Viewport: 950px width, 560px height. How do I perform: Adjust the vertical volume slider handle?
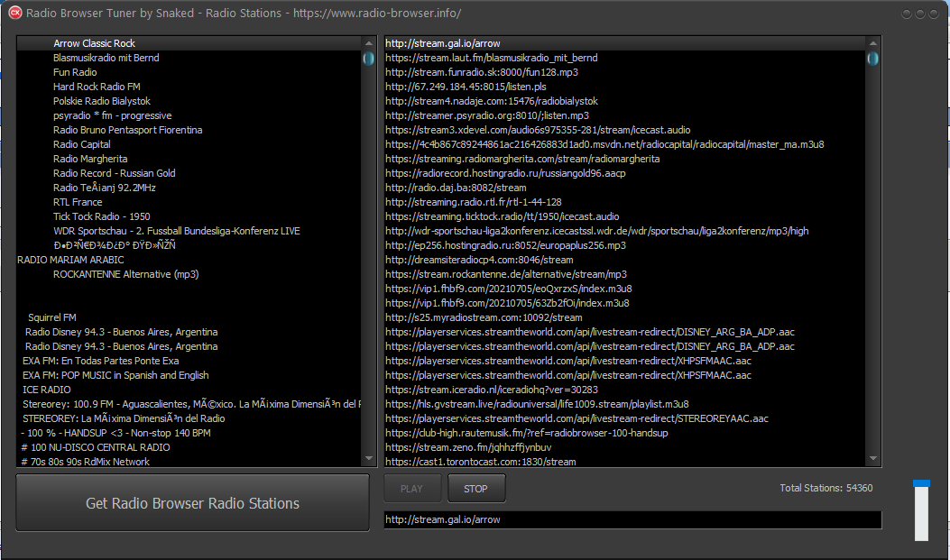click(921, 483)
